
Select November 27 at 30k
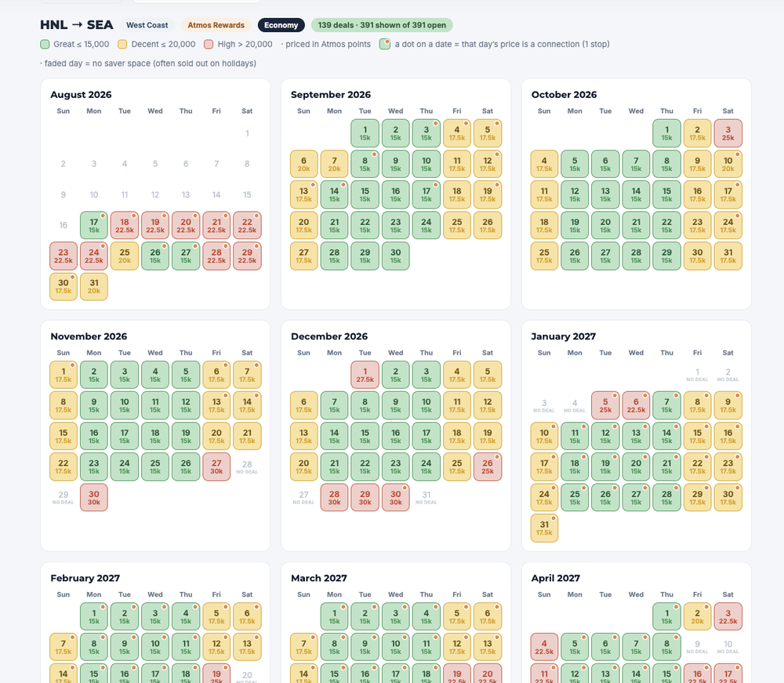click(x=216, y=467)
